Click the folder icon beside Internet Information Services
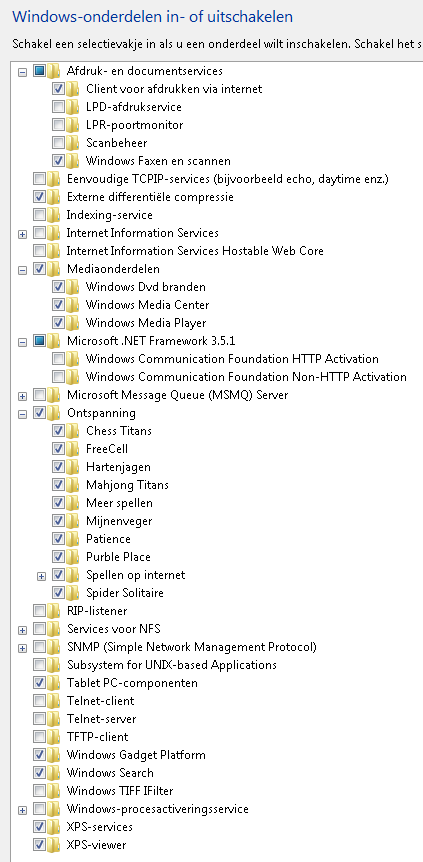Viewport: 423px width, 862px height. click(x=54, y=233)
